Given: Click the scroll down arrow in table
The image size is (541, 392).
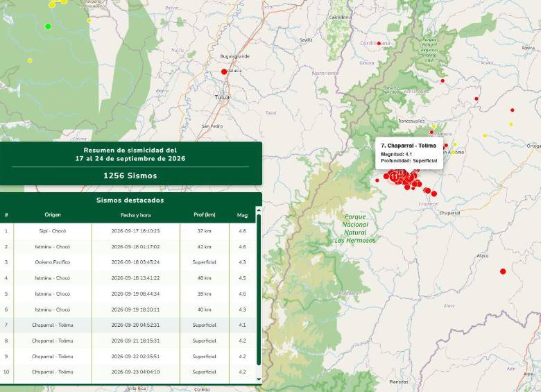Looking at the screenshot, I should point(259,380).
